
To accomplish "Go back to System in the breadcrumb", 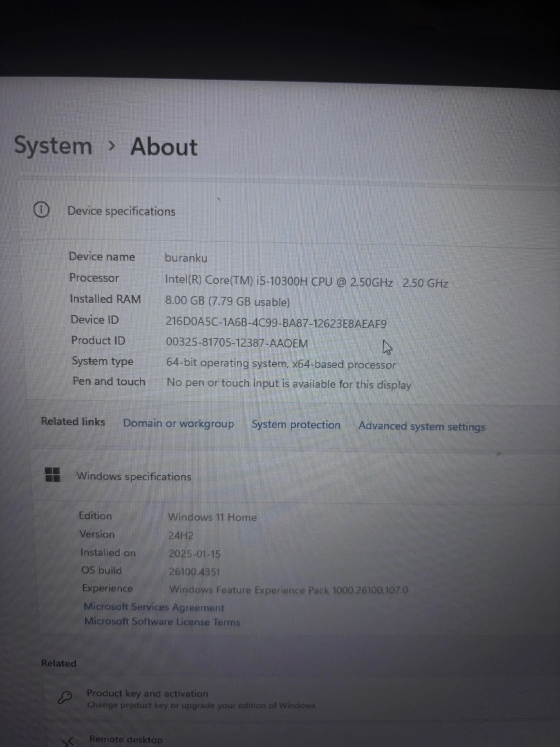I will point(53,145).
